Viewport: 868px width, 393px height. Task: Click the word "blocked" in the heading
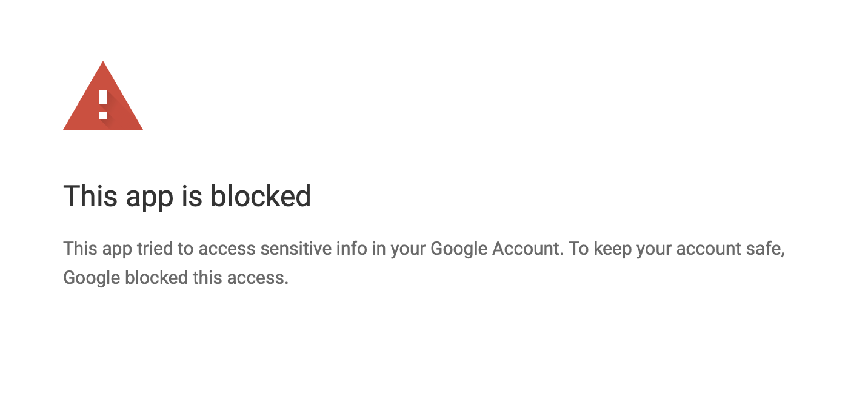click(x=261, y=196)
